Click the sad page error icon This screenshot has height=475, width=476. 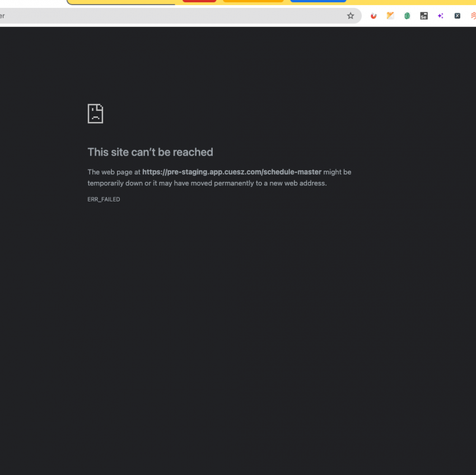click(x=95, y=114)
